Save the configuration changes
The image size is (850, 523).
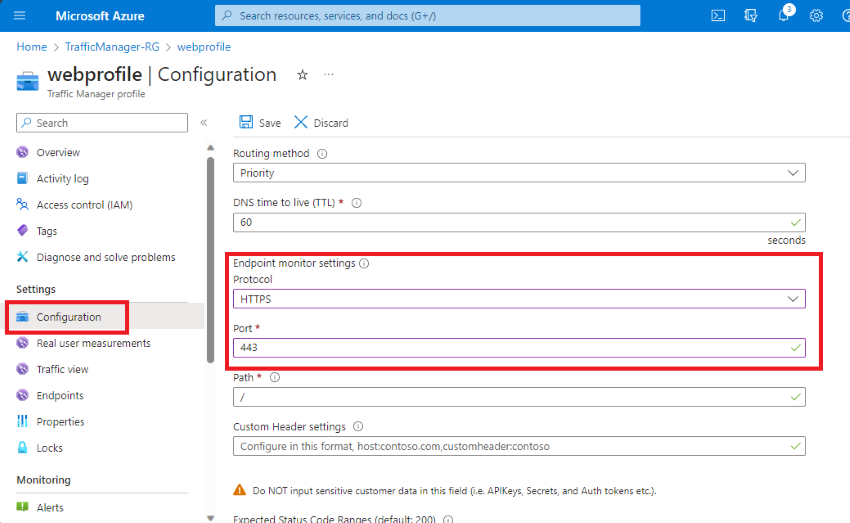tap(260, 122)
